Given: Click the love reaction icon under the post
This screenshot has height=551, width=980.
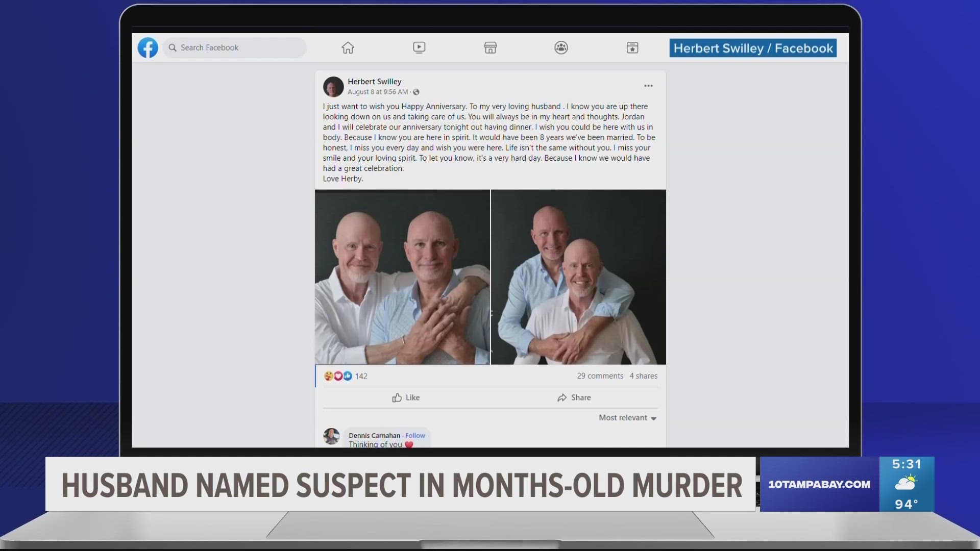Looking at the screenshot, I should [338, 376].
